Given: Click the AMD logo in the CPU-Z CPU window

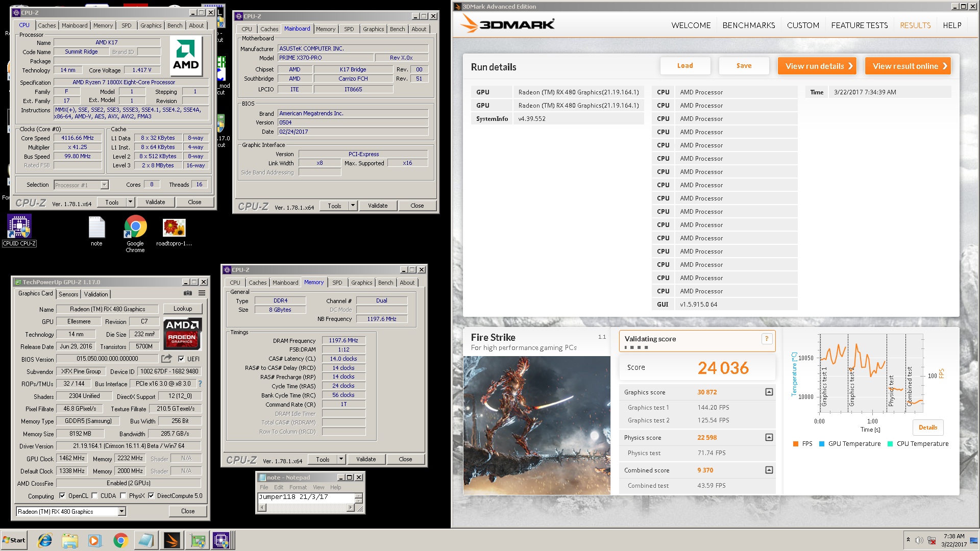Looking at the screenshot, I should [x=186, y=57].
